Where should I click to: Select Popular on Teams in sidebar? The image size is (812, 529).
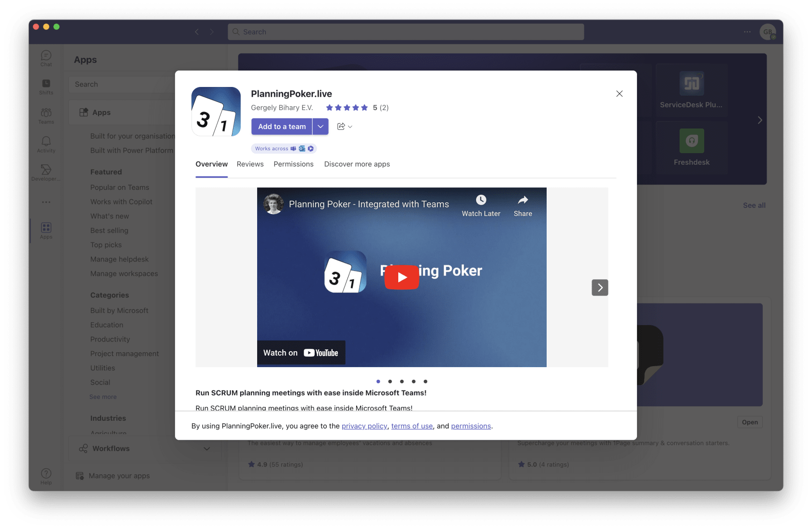120,187
